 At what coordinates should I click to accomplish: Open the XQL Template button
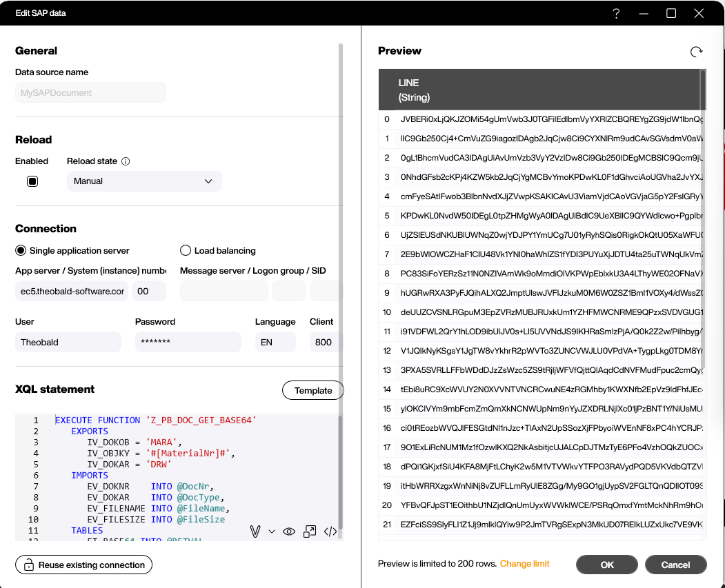313,390
